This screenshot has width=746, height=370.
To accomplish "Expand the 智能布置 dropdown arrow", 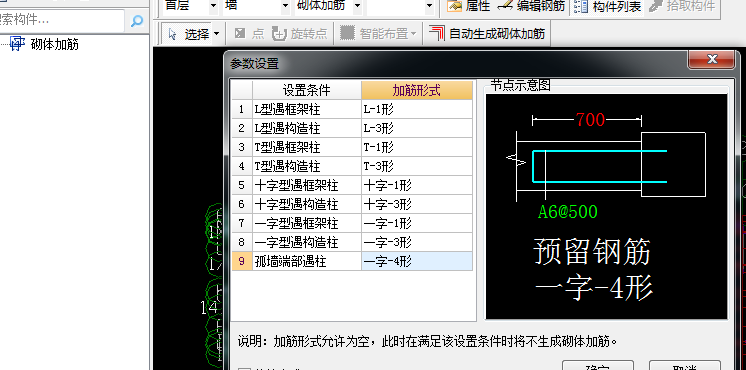I will pyautogui.click(x=413, y=34).
